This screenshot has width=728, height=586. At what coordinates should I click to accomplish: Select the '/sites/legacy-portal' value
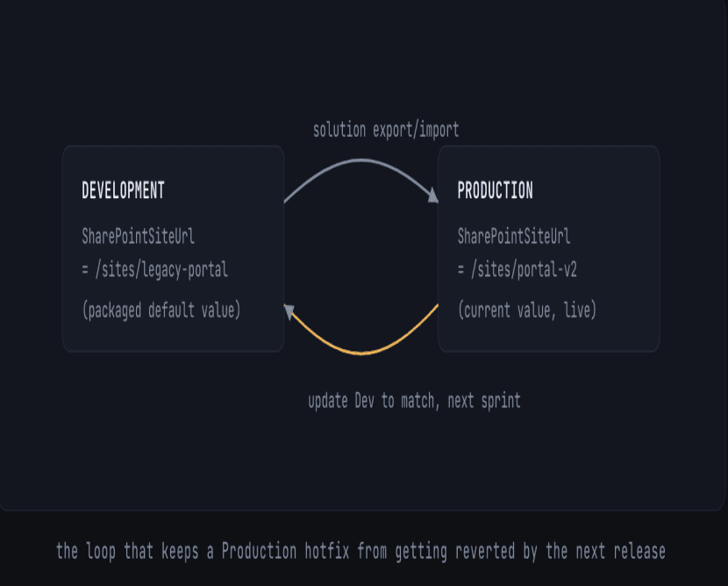click(x=161, y=270)
